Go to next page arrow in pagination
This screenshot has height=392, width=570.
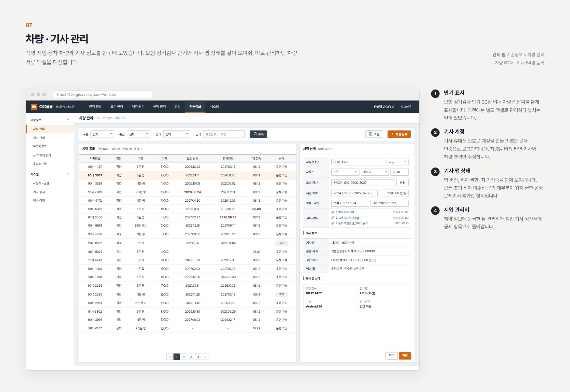205,357
